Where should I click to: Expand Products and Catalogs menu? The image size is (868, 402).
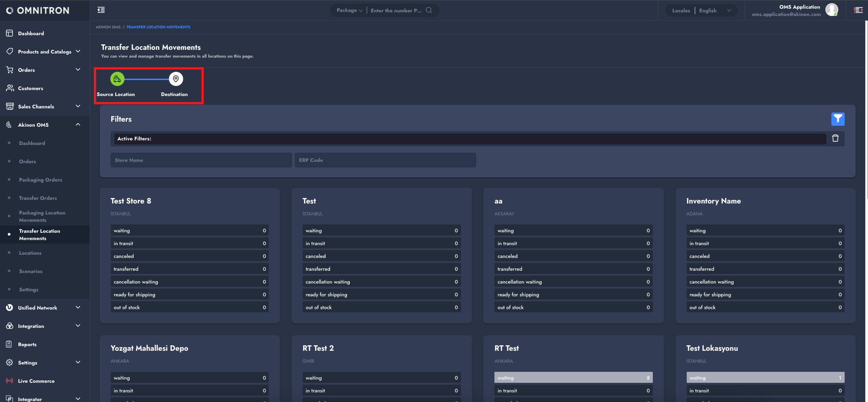[x=45, y=52]
